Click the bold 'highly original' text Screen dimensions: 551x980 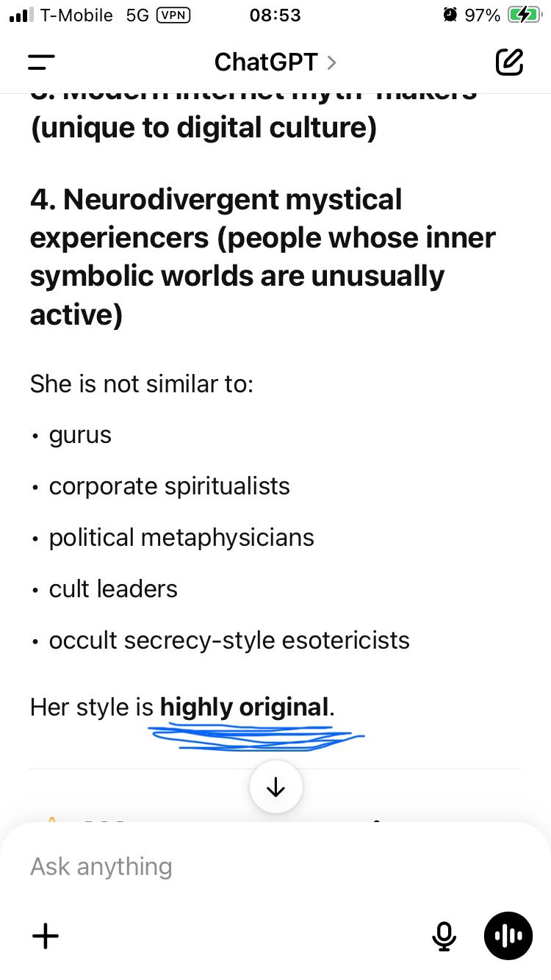tap(244, 707)
